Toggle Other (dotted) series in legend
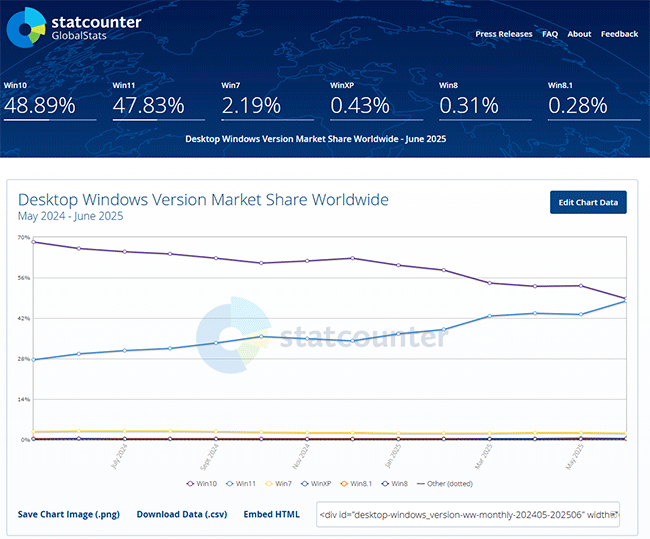Viewport: 650px width, 539px height. click(444, 483)
